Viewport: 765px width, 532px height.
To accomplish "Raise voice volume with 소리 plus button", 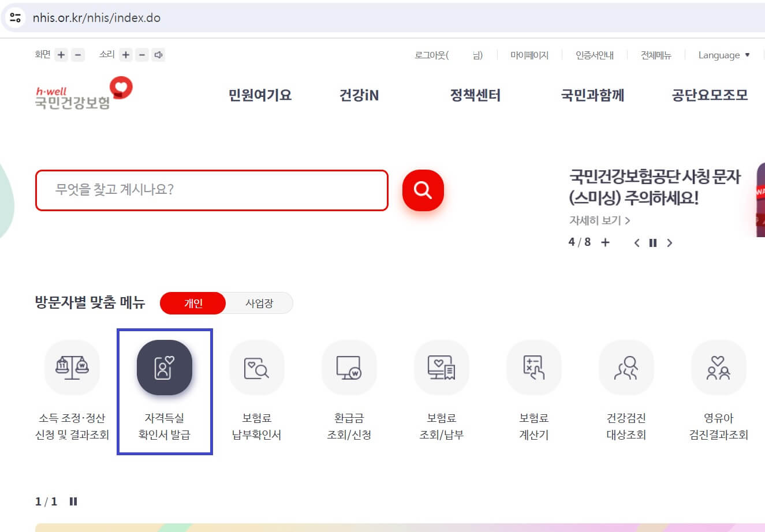I will (x=126, y=55).
